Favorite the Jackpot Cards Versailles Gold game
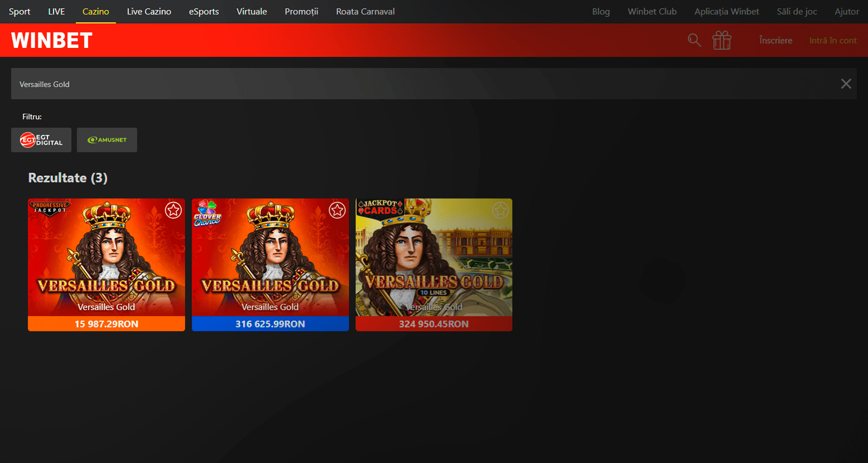 (501, 211)
